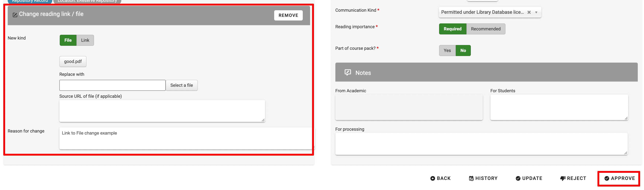Viewport: 644px width, 190px height.
Task: Click the edit pencil icon on Change reading link header
Action: coord(15,15)
